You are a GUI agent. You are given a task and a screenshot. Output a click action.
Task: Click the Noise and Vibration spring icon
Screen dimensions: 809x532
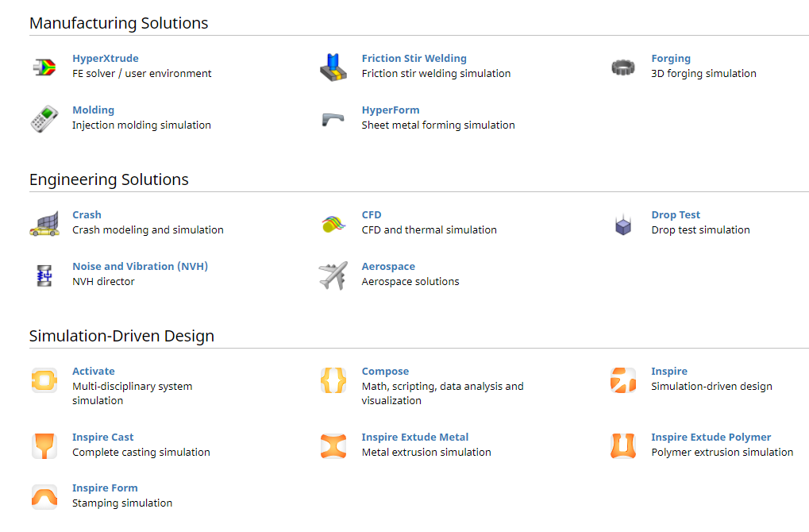pyautogui.click(x=44, y=276)
